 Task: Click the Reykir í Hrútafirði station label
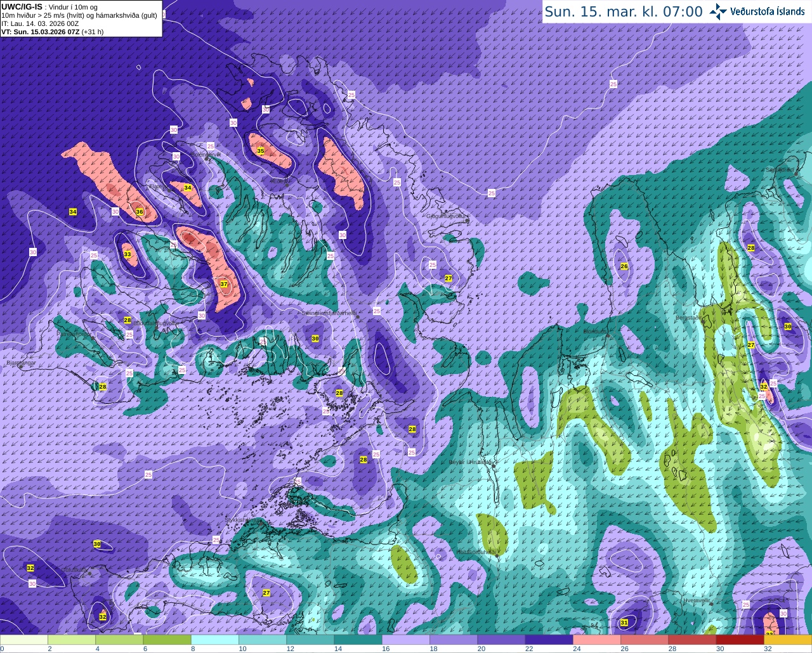[471, 462]
